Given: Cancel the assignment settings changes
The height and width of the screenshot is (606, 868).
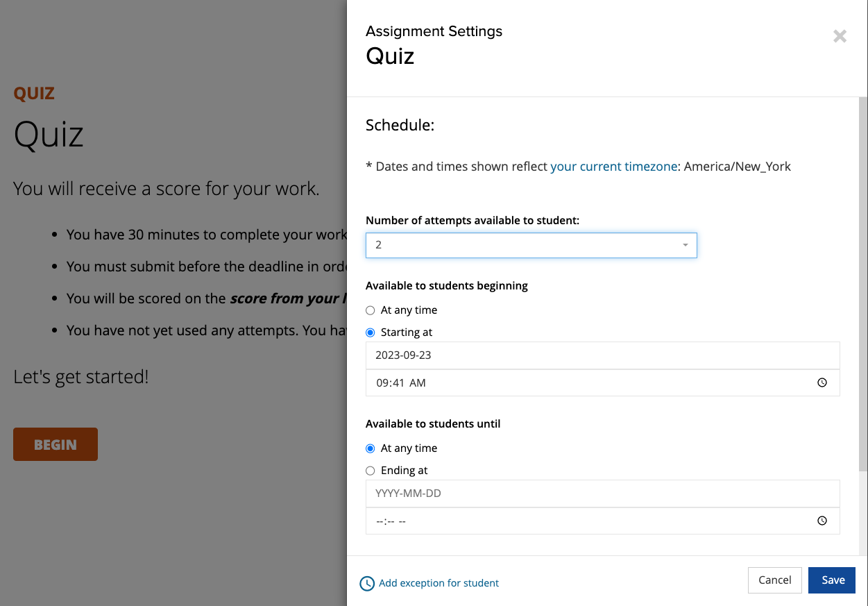Looking at the screenshot, I should (x=775, y=580).
